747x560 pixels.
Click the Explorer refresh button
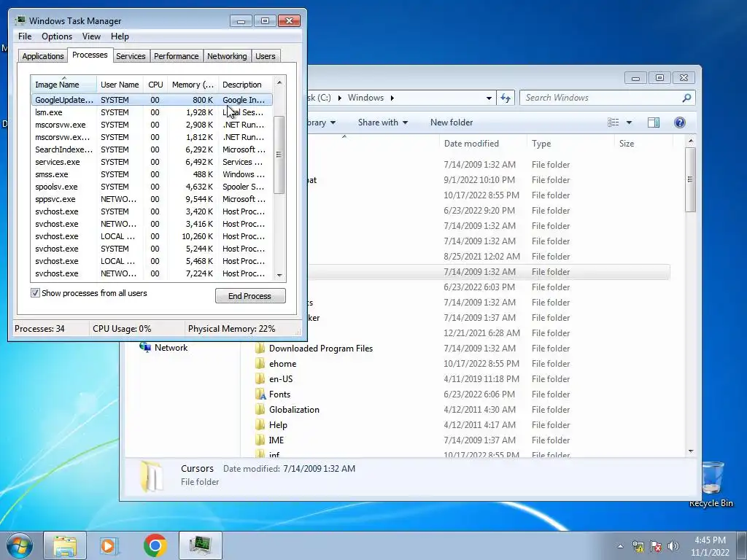[x=506, y=98]
